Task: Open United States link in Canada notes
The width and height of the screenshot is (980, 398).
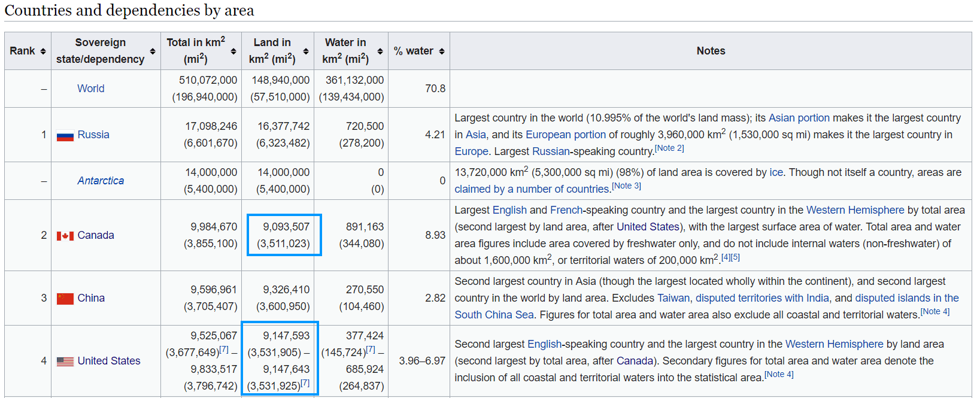Action: (648, 227)
